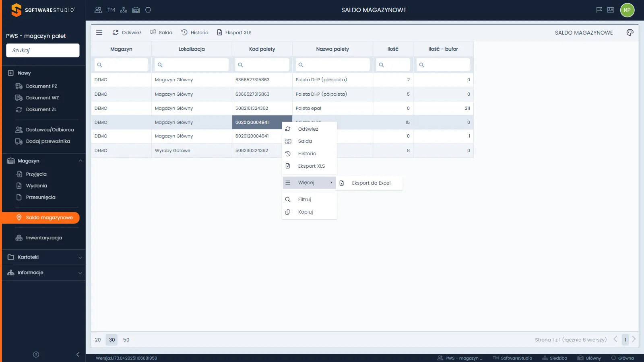Viewport: 644px width, 362px height.
Task: Collapse the sidebar with arrow icon
Action: [x=78, y=354]
